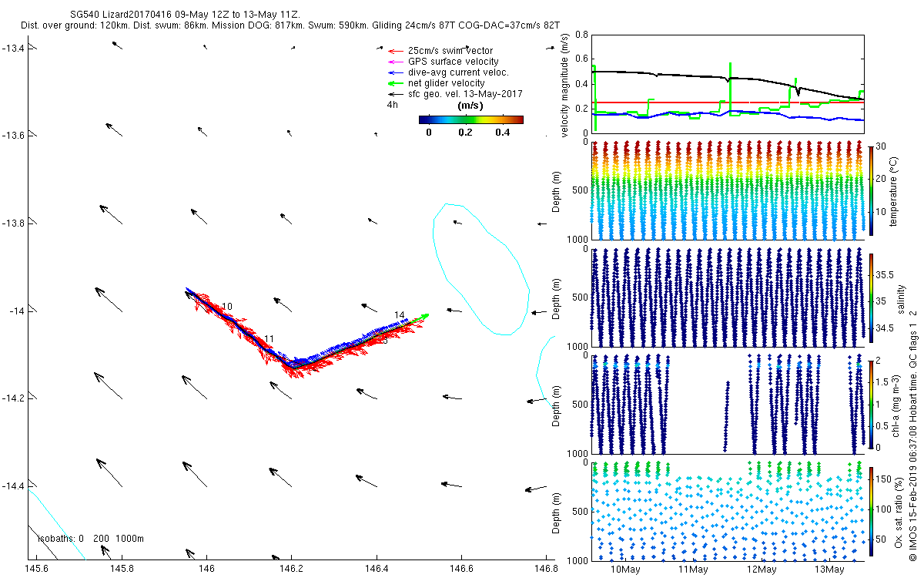Select the 13May tick on time axis
The image size is (924, 578).
[x=829, y=570]
